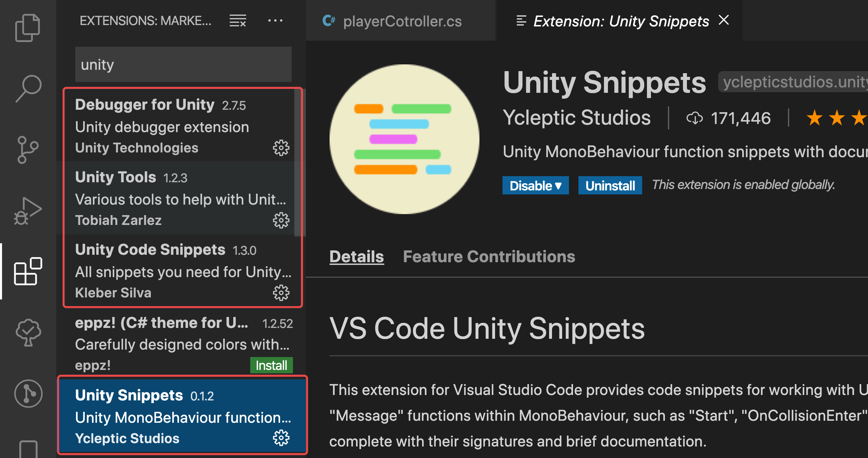Screen dimensions: 868x458
Task: Open the Explorer view in activity bar
Action: click(28, 28)
